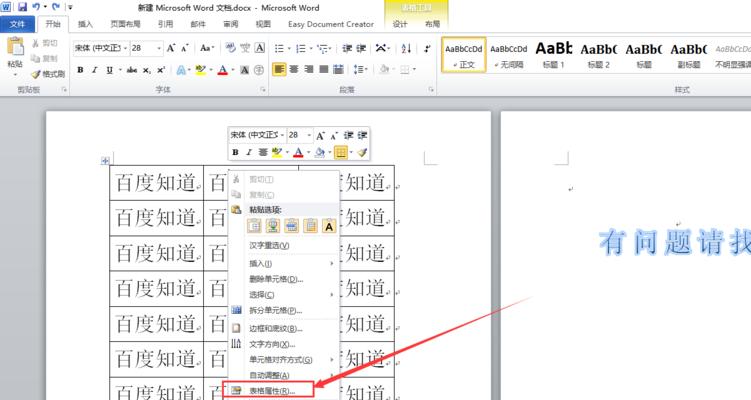The image size is (751, 400).
Task: Click the Phonetic Guide (文) ribbon icon
Action: tap(245, 48)
